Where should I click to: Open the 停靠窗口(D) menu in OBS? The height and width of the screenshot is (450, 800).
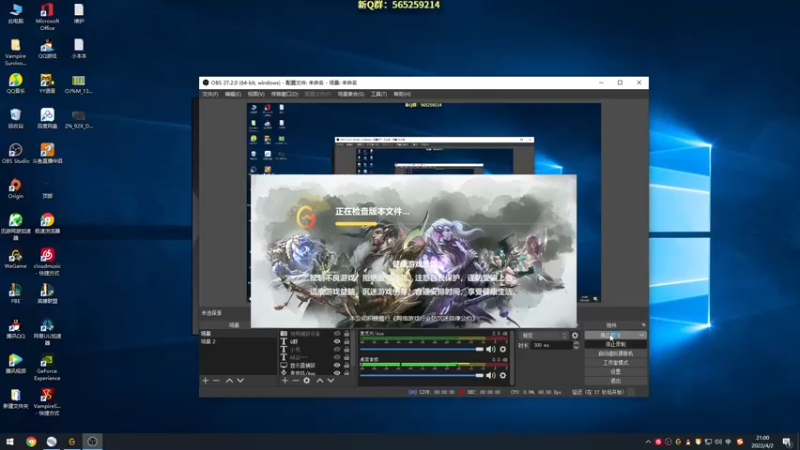click(x=284, y=94)
